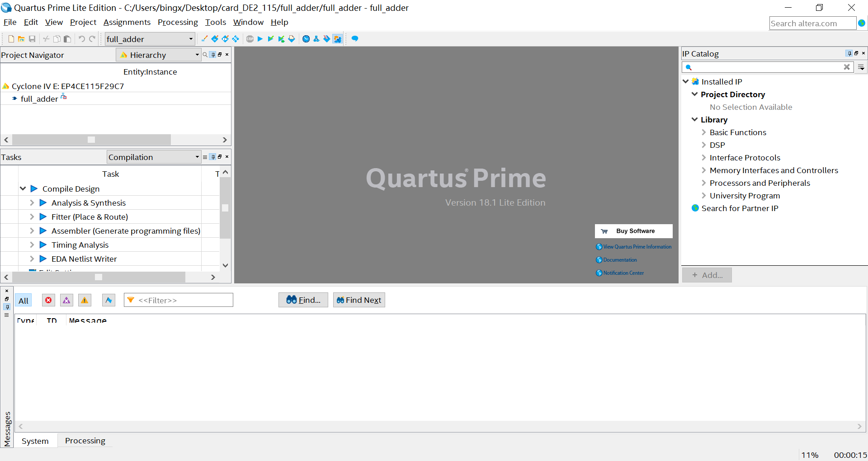Open the Tools menu
This screenshot has height=461, width=868.
(x=215, y=22)
